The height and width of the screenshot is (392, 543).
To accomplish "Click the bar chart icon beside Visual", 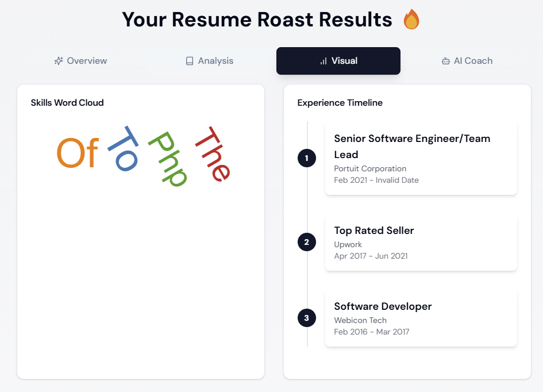I will click(x=324, y=62).
